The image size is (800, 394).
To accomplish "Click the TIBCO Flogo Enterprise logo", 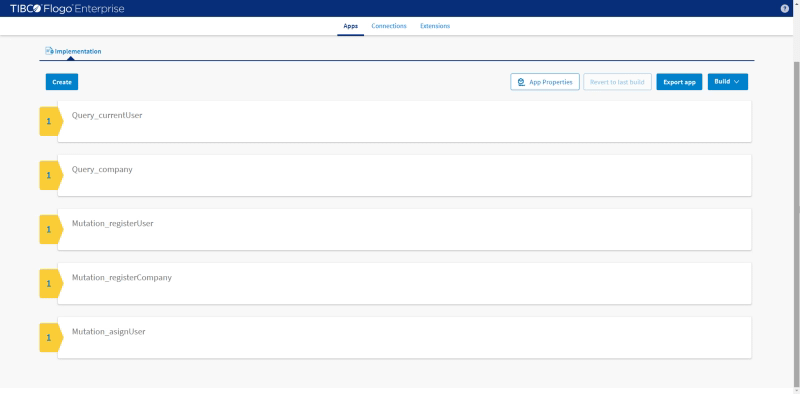I will 67,9.
